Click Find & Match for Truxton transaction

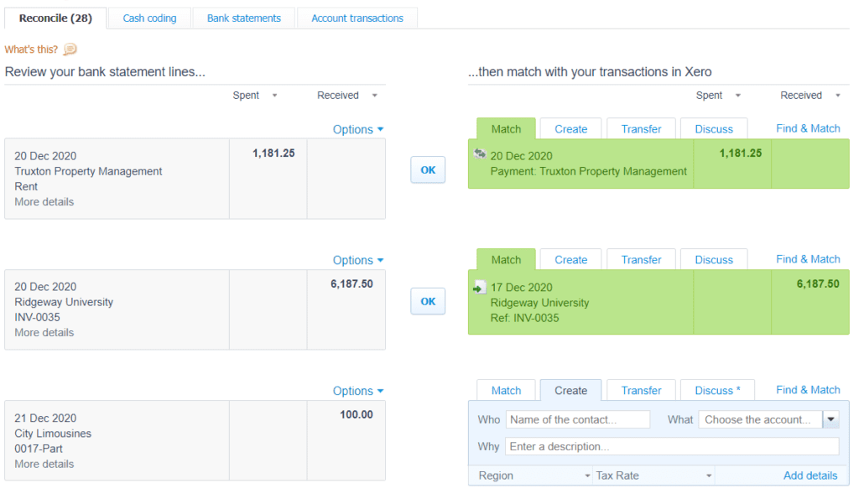point(808,128)
